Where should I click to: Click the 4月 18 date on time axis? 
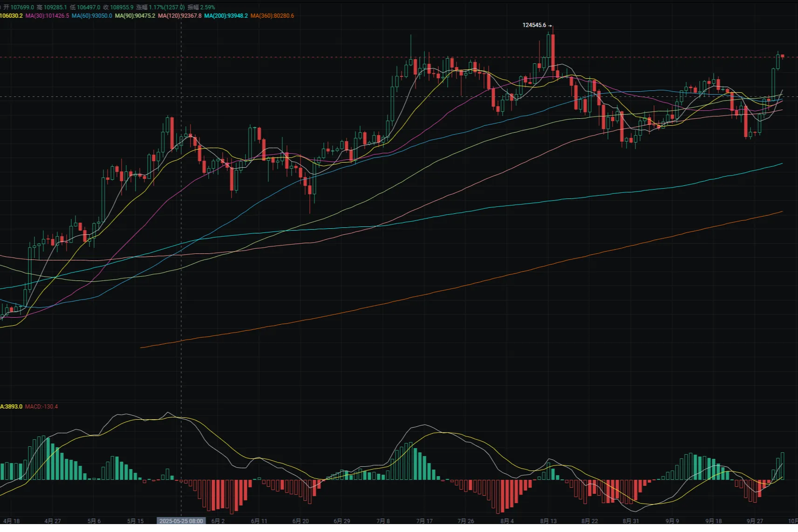[x=11, y=521]
